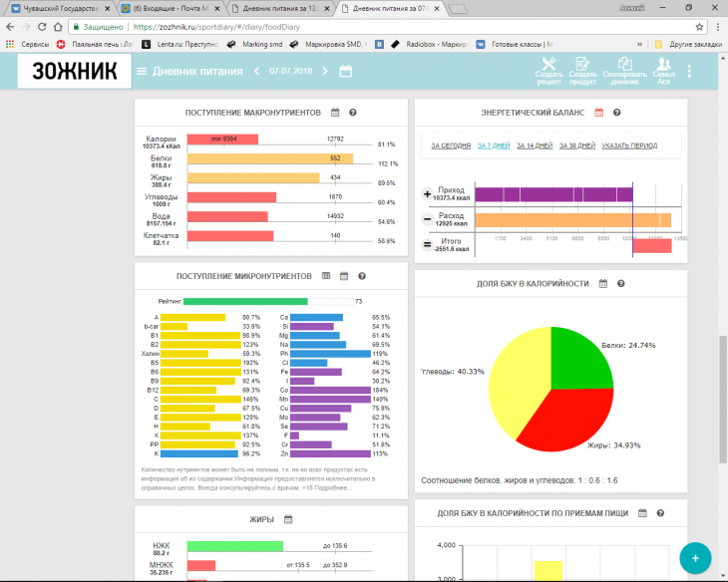Open help icon in Энергетический баланс panel

coord(616,113)
